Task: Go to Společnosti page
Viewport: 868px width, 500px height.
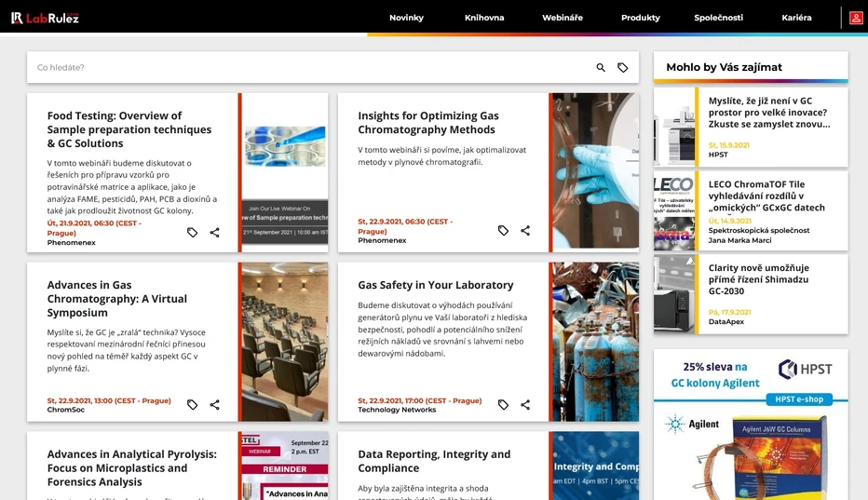Action: point(719,18)
